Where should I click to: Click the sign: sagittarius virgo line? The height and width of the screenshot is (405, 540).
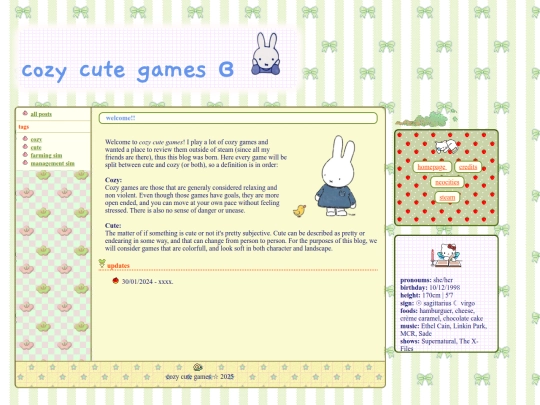click(x=437, y=303)
